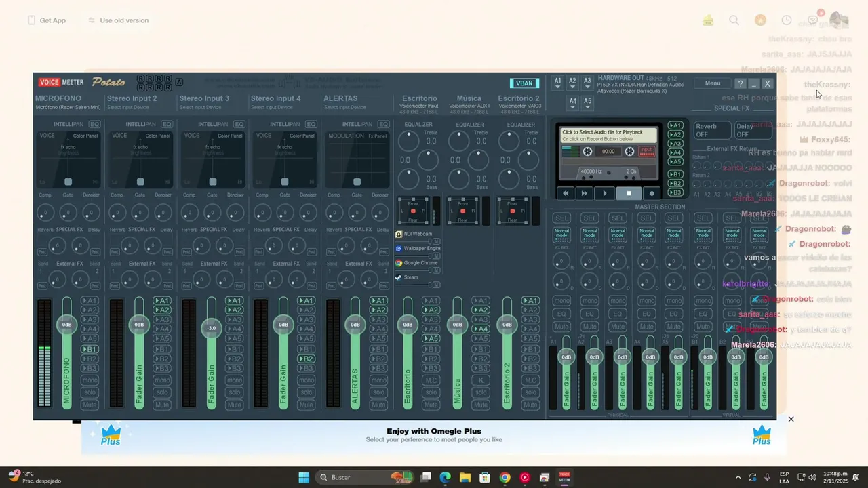Open File Explorer from the taskbar
This screenshot has width=868, height=488.
pos(465,477)
